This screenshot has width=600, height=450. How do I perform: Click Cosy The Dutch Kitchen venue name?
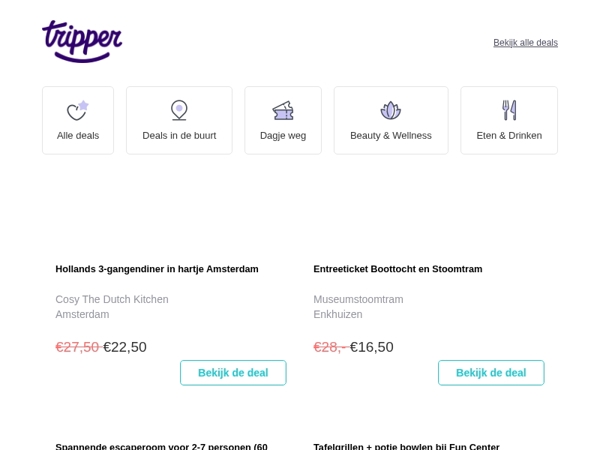click(x=112, y=299)
